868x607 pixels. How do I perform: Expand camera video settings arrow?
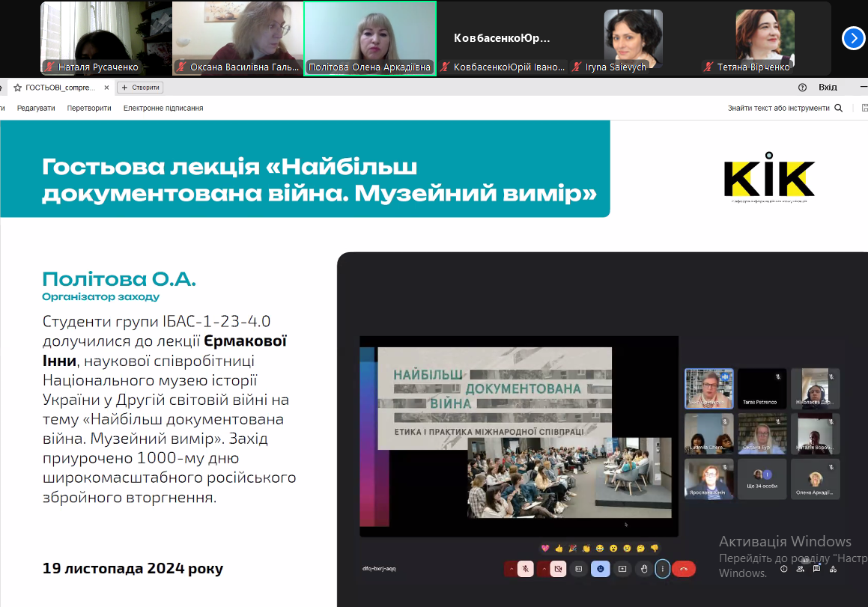click(544, 569)
